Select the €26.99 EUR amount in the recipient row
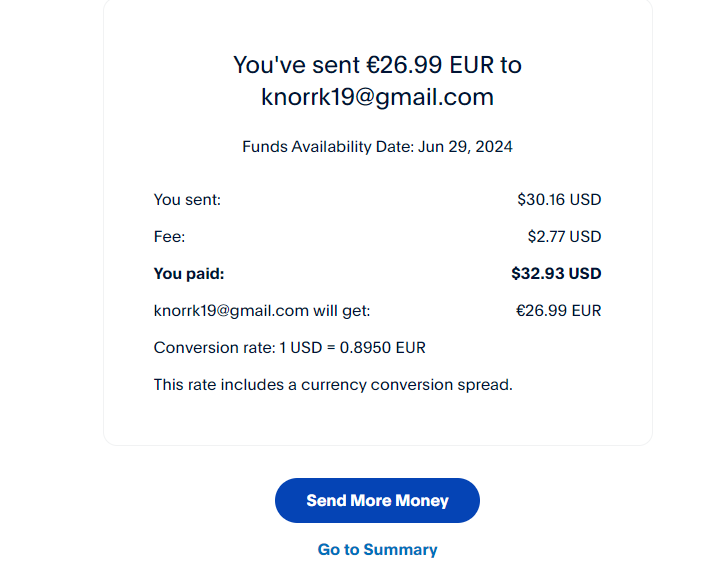The image size is (704, 568). click(558, 311)
